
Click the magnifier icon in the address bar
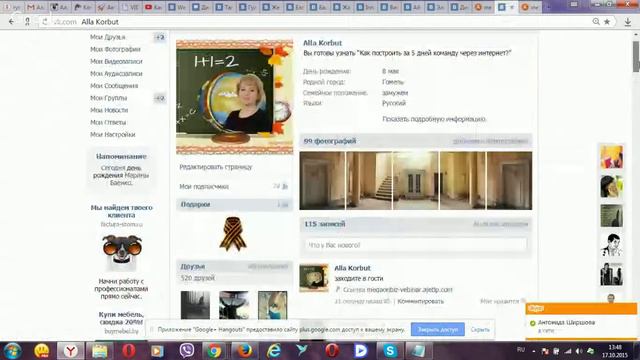[596, 22]
